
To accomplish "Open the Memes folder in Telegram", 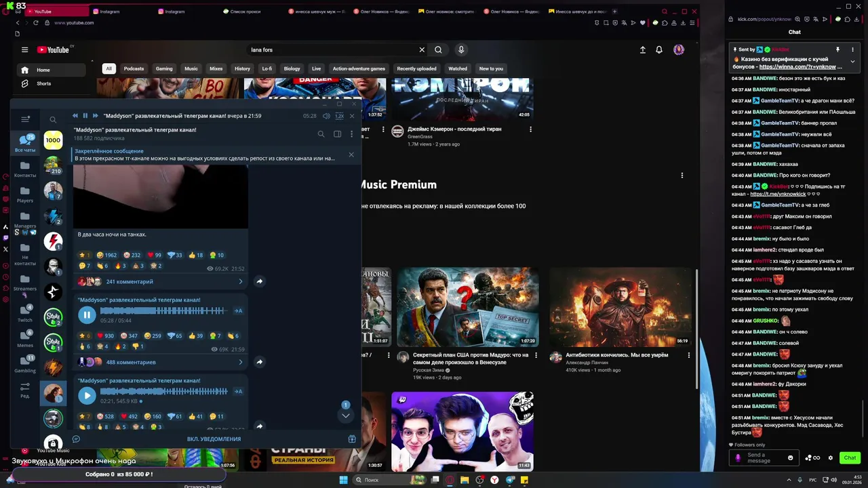I will (x=25, y=339).
